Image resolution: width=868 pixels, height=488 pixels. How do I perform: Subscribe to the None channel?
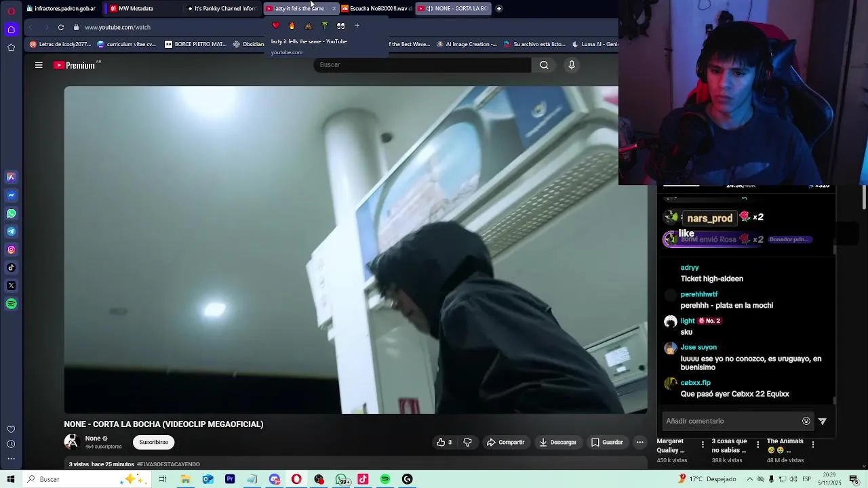click(x=154, y=443)
